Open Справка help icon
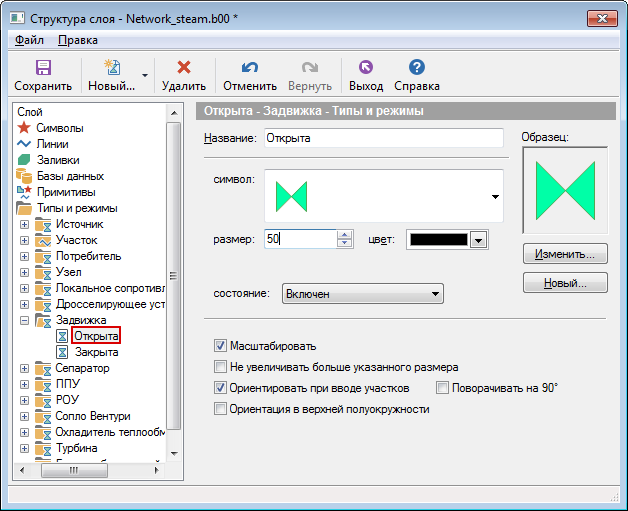The width and height of the screenshot is (628, 511). 417,68
